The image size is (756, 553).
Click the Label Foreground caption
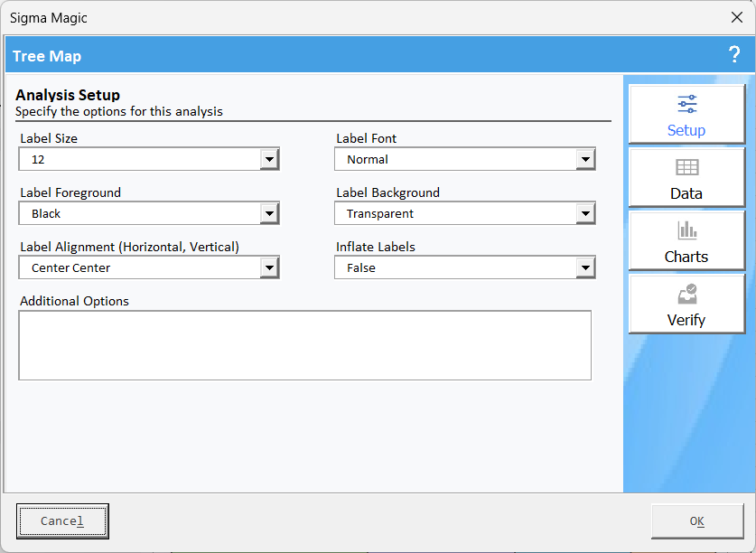coord(70,192)
